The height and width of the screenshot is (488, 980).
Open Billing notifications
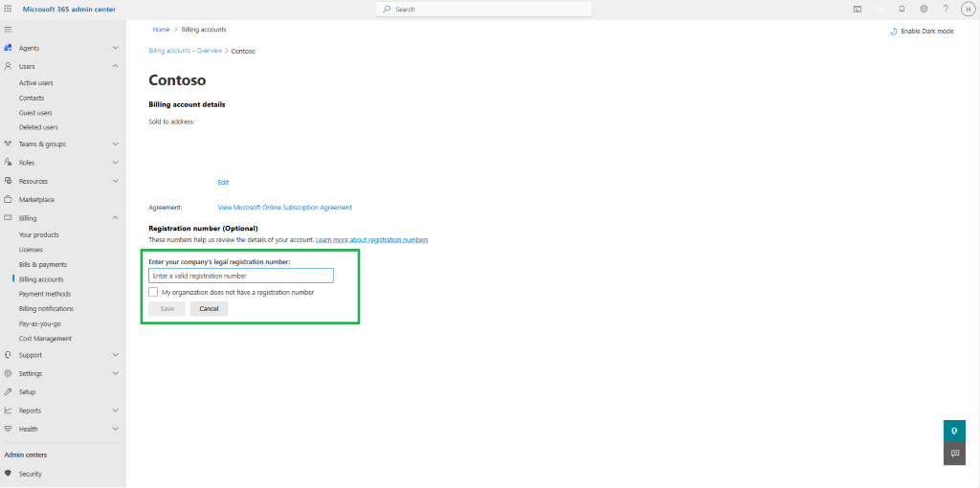click(46, 309)
